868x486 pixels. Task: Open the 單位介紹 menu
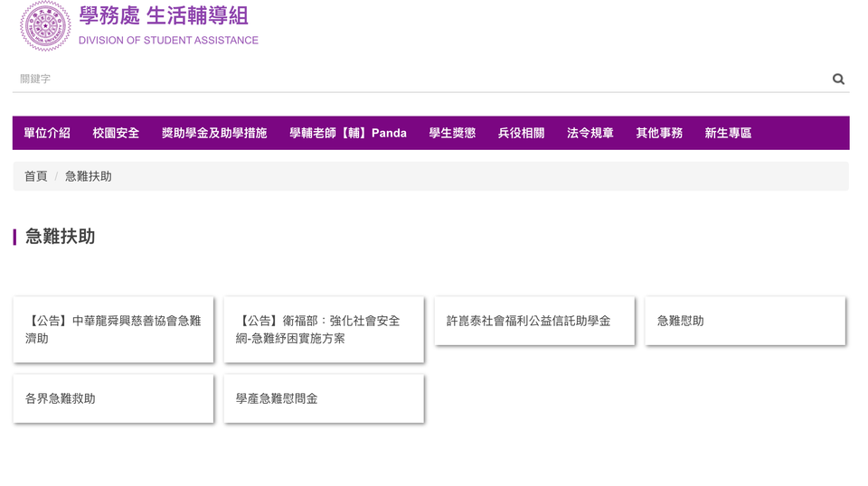[x=47, y=133]
